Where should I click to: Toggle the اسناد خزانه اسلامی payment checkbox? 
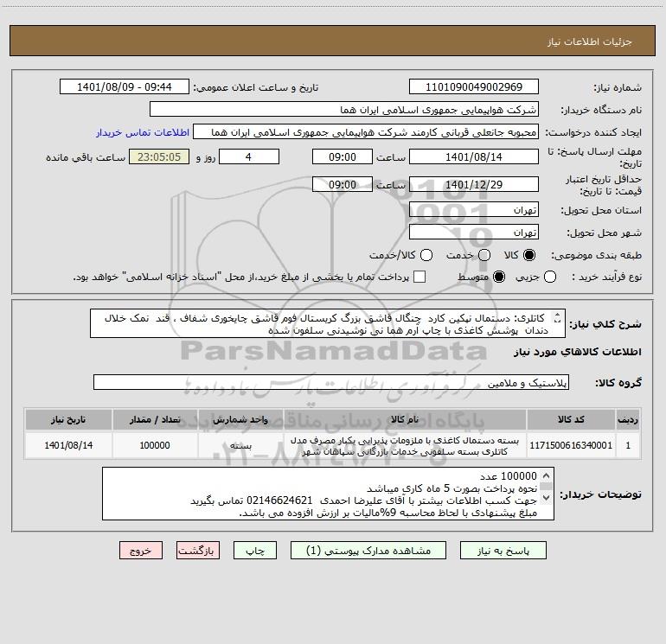[x=419, y=277]
